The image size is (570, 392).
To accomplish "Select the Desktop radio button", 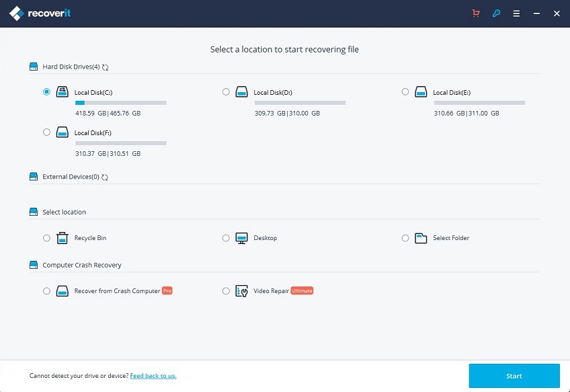I will pyautogui.click(x=226, y=238).
